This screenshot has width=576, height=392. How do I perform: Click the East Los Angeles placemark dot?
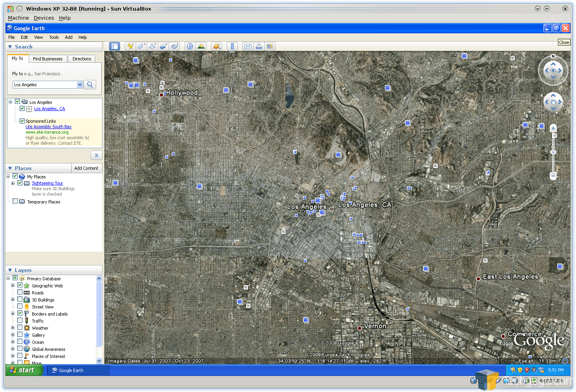(x=478, y=279)
